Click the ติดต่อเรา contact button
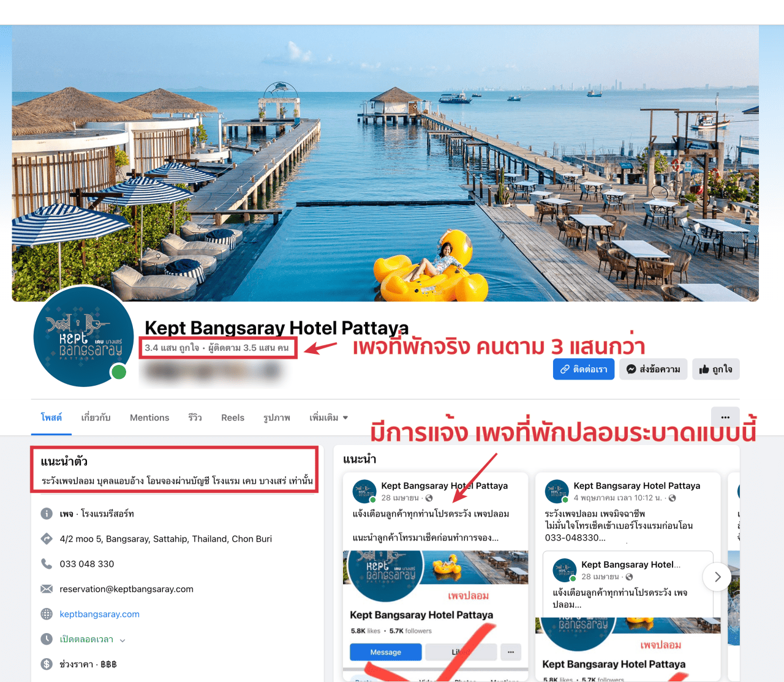This screenshot has width=784, height=682. (x=584, y=369)
